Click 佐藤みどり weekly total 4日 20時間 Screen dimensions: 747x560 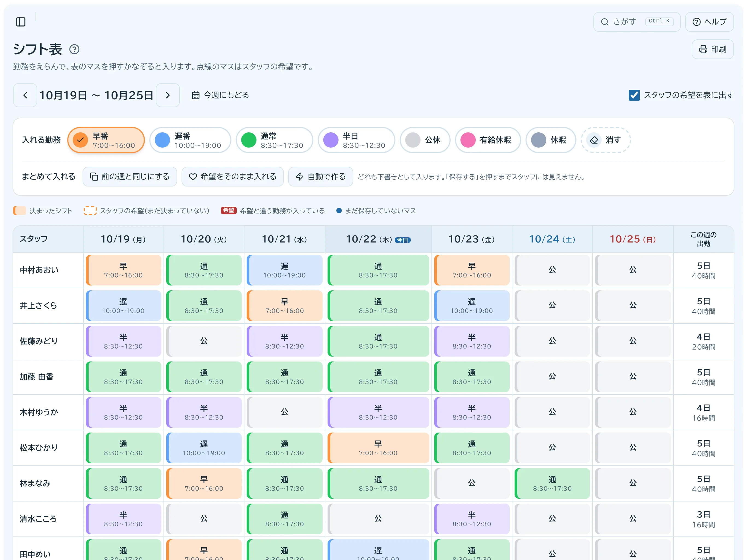coord(704,341)
